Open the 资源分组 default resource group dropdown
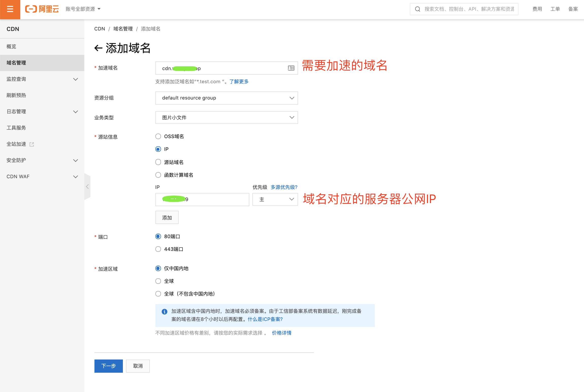 (x=226, y=98)
